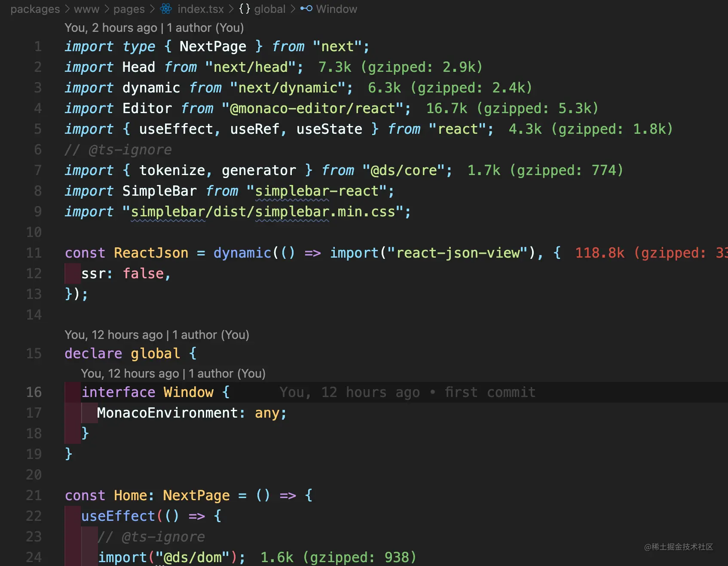Viewport: 728px width, 566px height.
Task: Click line number 11 in the gutter
Action: tap(34, 253)
